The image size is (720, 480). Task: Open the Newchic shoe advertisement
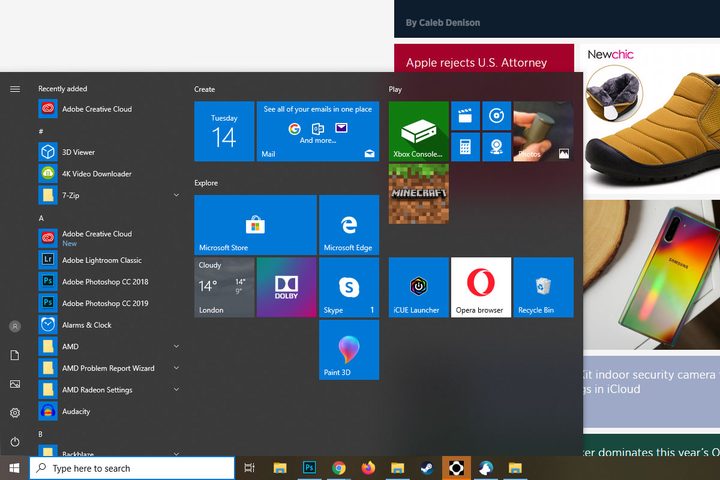pos(652,119)
